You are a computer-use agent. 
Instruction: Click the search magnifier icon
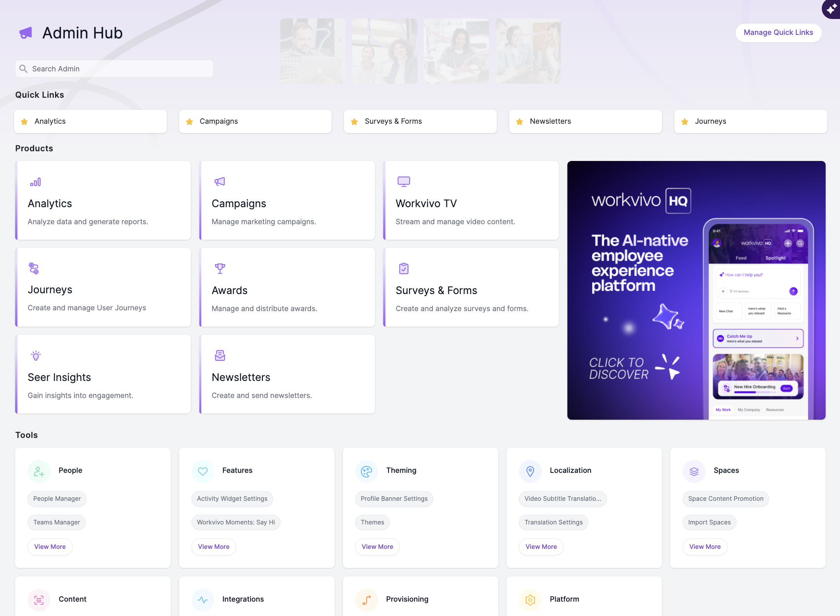[23, 69]
